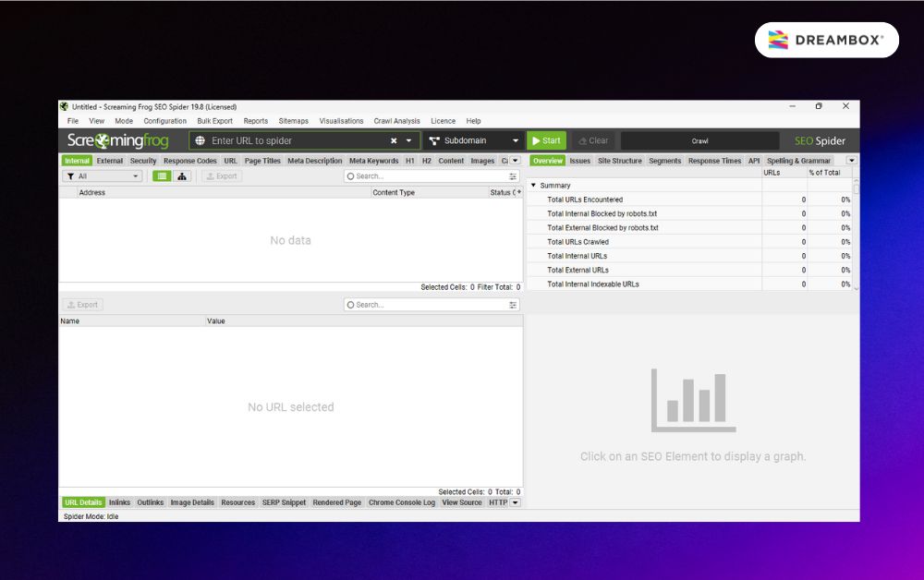Select the URL Details bottom tab
Viewport: 924px width, 580px height.
click(83, 502)
